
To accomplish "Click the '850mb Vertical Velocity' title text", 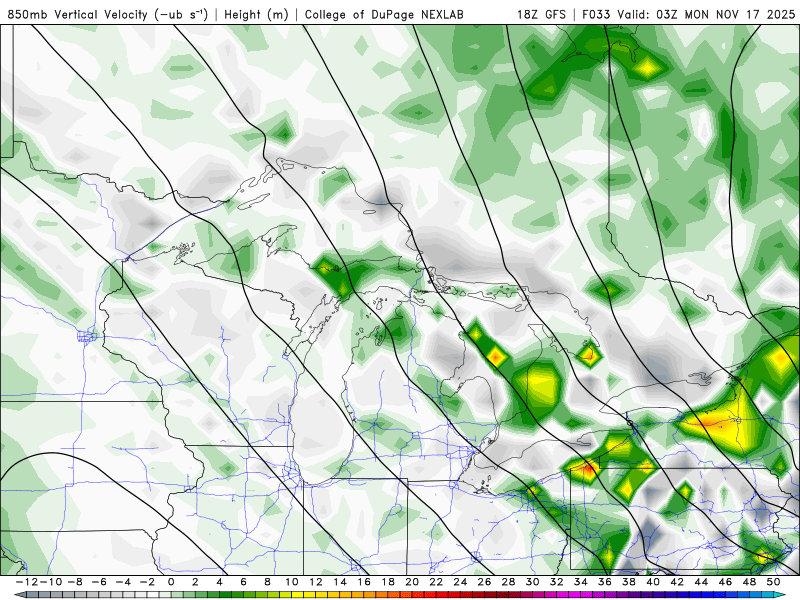I will [78, 14].
